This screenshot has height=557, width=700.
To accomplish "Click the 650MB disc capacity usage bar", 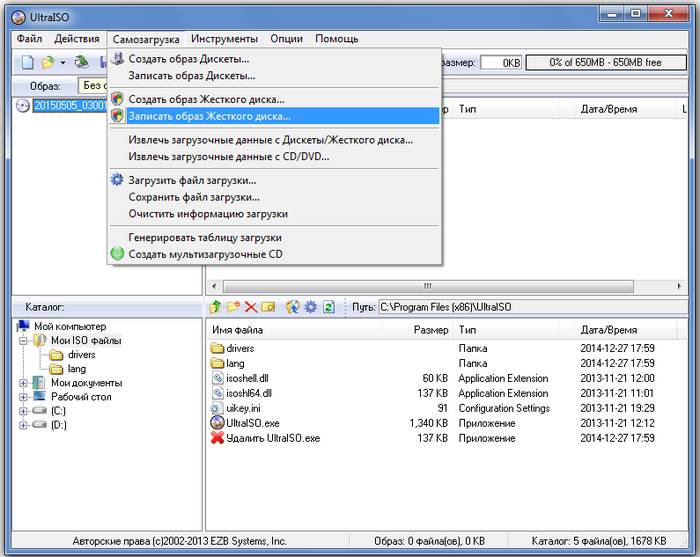I will coord(605,62).
